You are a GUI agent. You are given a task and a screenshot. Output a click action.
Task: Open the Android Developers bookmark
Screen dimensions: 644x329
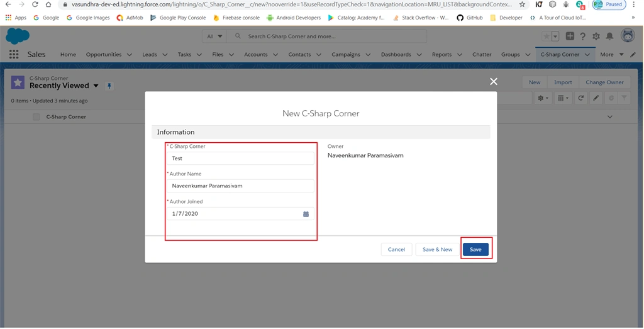click(x=294, y=18)
